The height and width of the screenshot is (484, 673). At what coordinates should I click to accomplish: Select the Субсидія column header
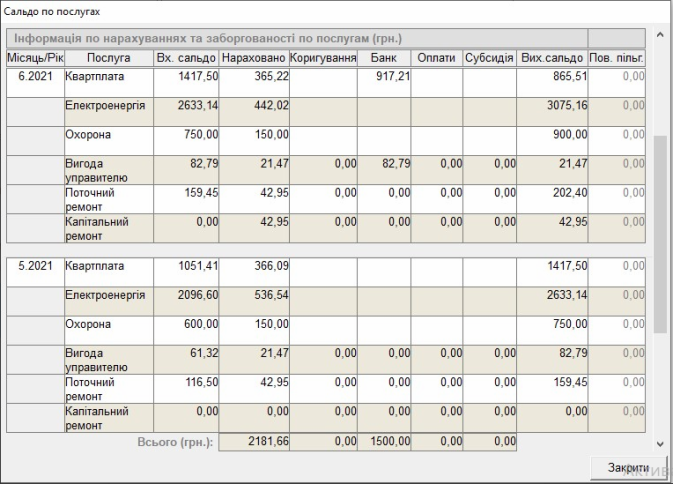[x=490, y=58]
